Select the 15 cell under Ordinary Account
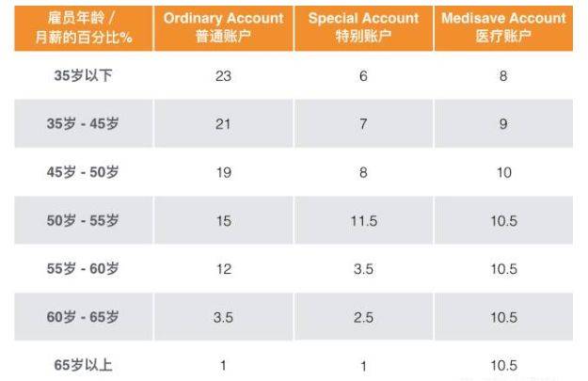This screenshot has width=588, height=381. point(223,221)
